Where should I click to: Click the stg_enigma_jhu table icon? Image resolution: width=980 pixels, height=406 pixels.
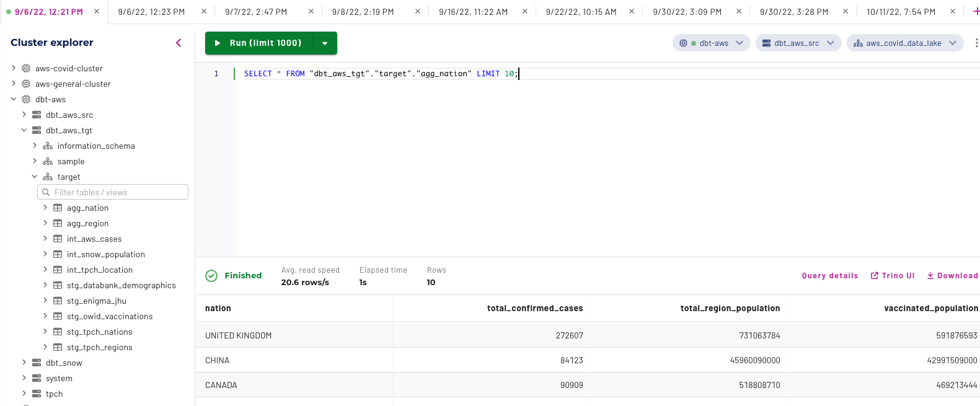point(58,301)
